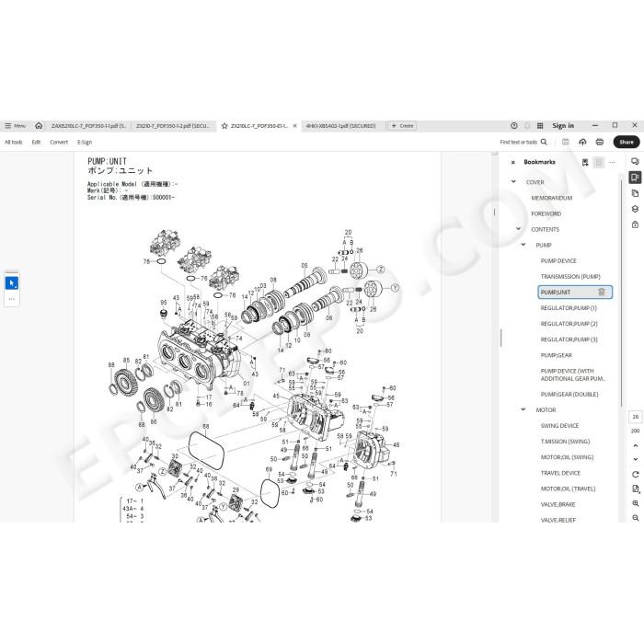Switch to the 4HK1-XBSA02-1.pdf tab
This screenshot has height=644, width=644.
click(x=341, y=126)
